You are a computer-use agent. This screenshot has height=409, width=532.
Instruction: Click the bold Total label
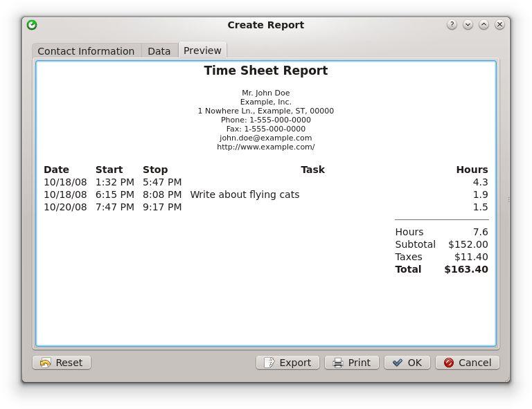[408, 269]
